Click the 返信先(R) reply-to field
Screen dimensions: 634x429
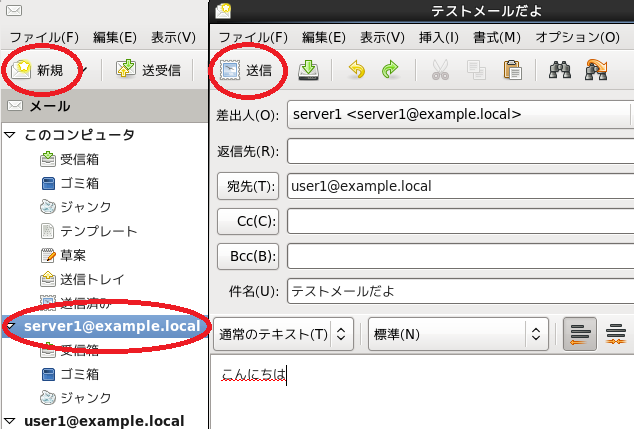point(460,151)
